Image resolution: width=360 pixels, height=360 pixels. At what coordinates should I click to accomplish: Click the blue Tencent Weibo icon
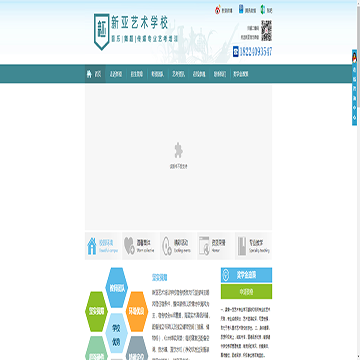click(241, 9)
